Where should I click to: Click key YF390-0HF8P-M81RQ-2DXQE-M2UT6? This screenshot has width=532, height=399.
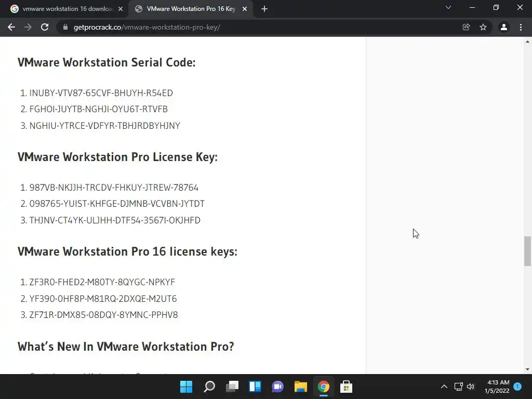[x=103, y=299]
